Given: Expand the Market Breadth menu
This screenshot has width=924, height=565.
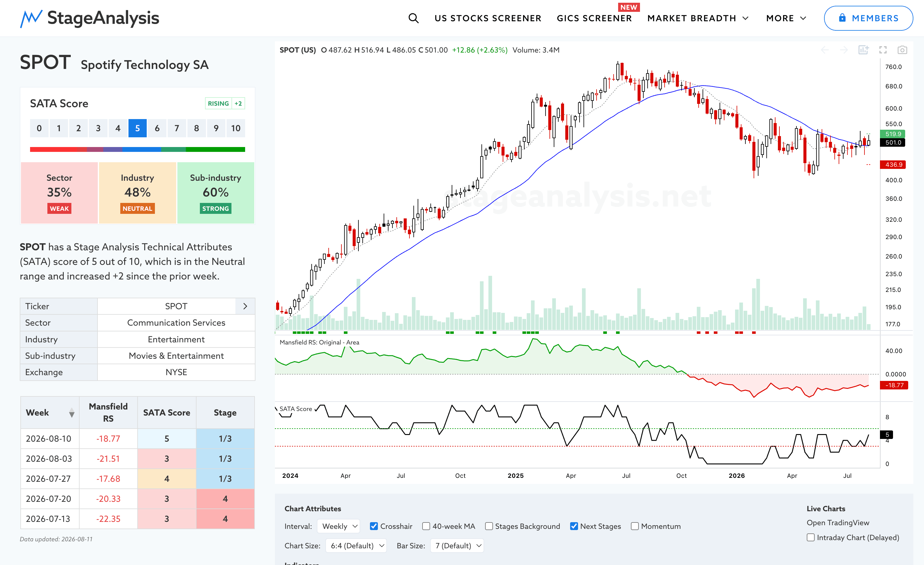Looking at the screenshot, I should point(698,18).
